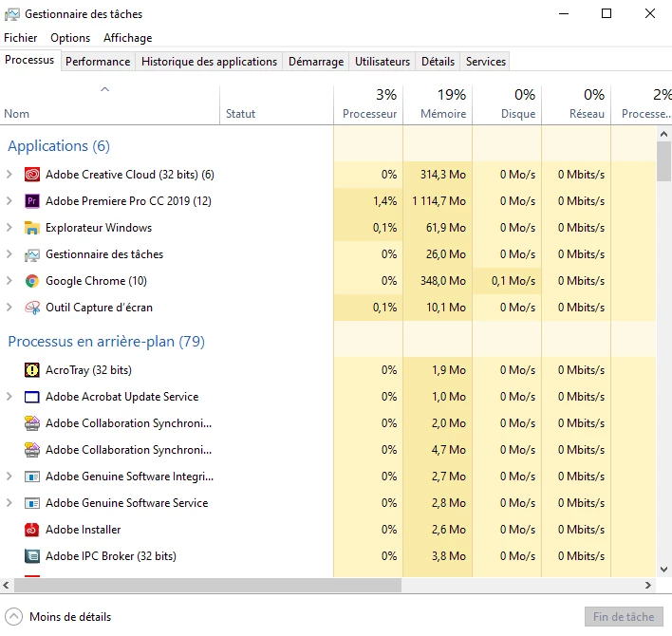Sort by the Statut column header

tap(276, 105)
